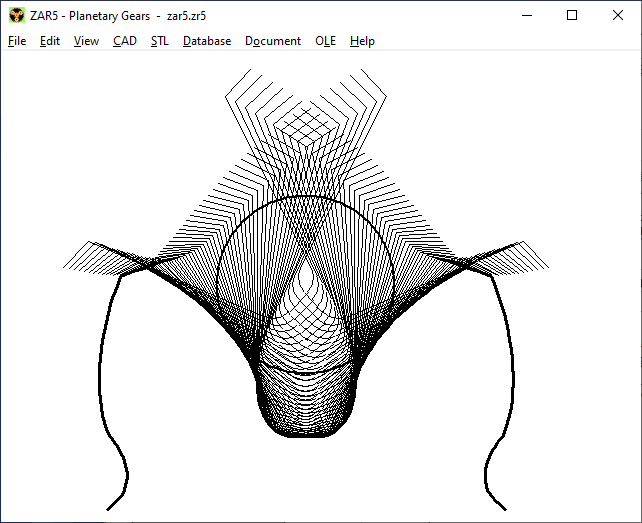Show the Help menu

point(362,41)
